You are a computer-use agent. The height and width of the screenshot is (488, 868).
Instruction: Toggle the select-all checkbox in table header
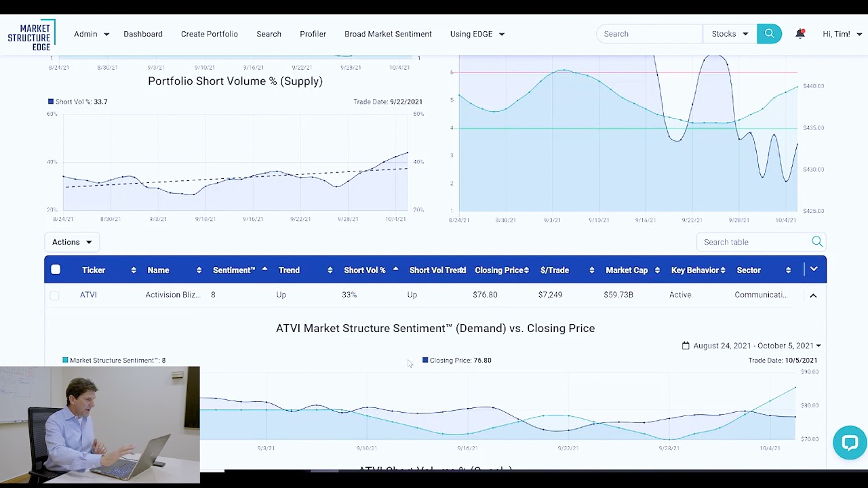click(x=56, y=270)
